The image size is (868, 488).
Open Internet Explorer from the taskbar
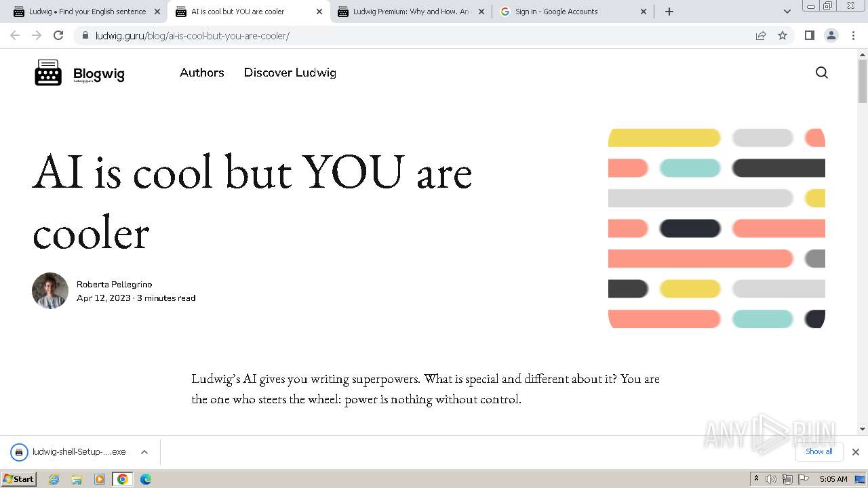(54, 479)
